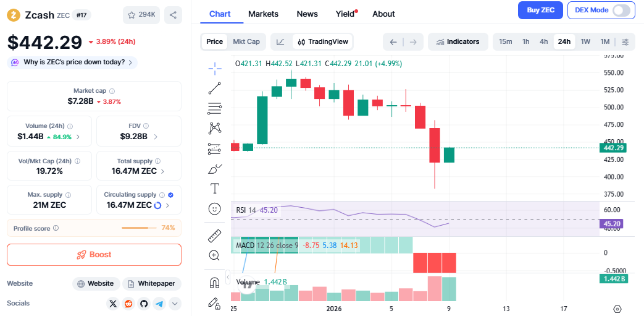The width and height of the screenshot is (644, 316).
Task: Switch to the News tab
Action: tap(307, 14)
